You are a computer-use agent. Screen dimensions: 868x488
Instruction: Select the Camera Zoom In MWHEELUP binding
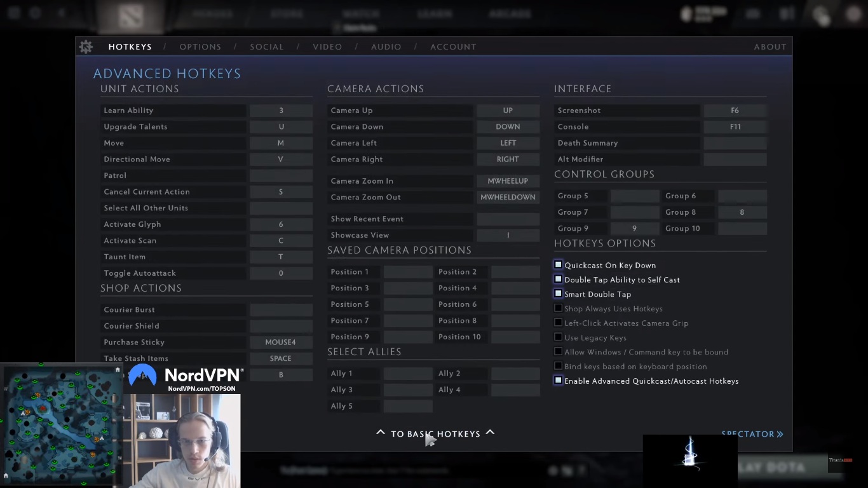click(508, 181)
